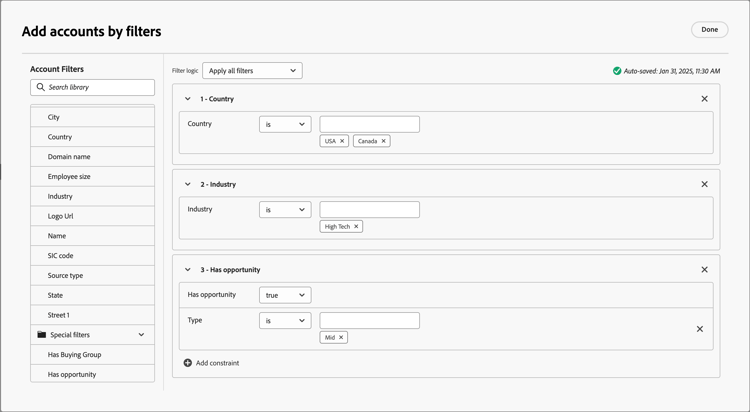The width and height of the screenshot is (750, 412).
Task: Collapse the Special filters folder
Action: tap(141, 335)
